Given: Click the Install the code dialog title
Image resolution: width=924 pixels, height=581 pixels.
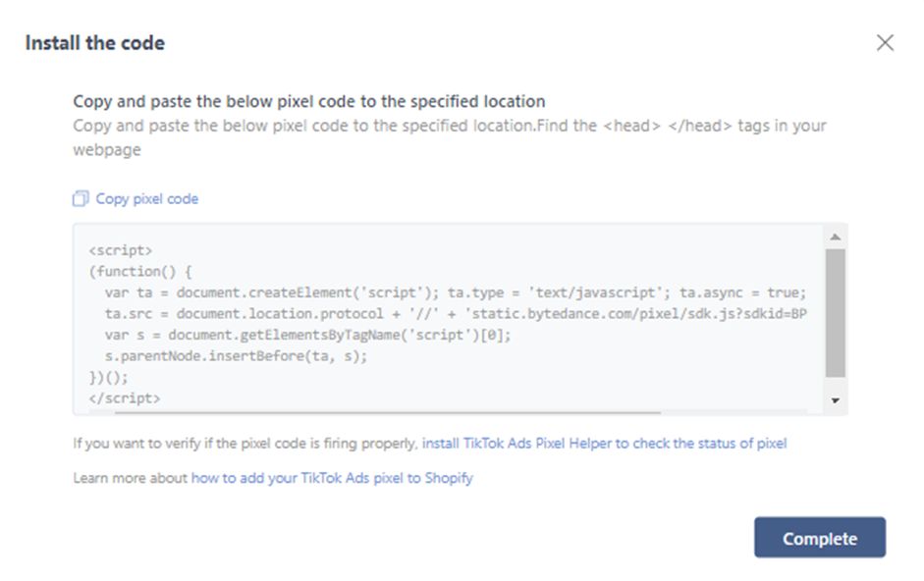Looking at the screenshot, I should [95, 43].
